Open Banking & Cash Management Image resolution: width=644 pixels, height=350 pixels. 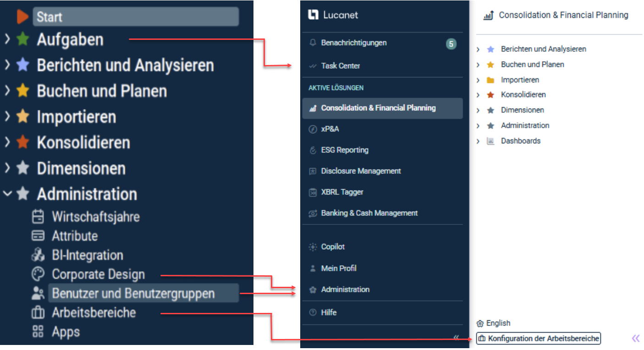(369, 213)
